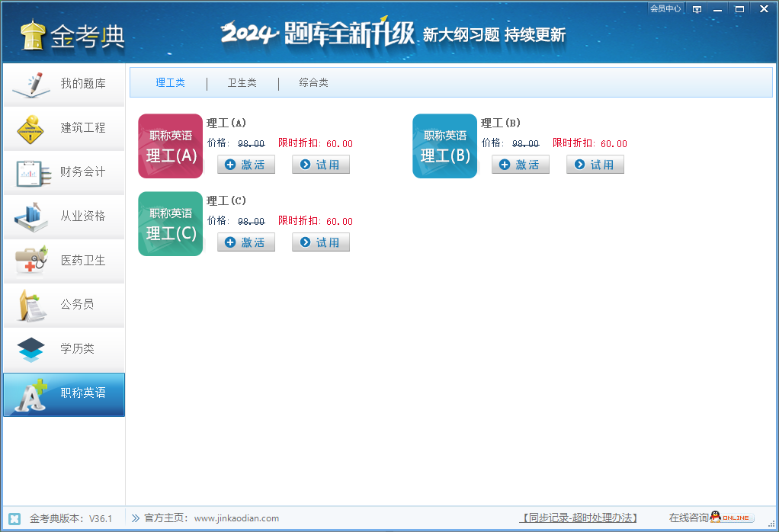Open the 公务员 category

[64, 306]
